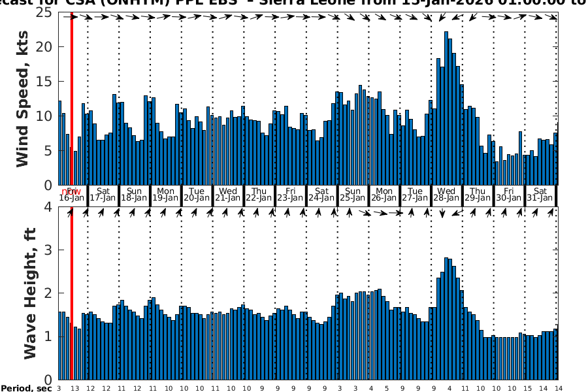Viewport: 588px width, 392px height.
Task: Click the downward wave arrow above Wed 28-Jan
Action: (x=442, y=214)
